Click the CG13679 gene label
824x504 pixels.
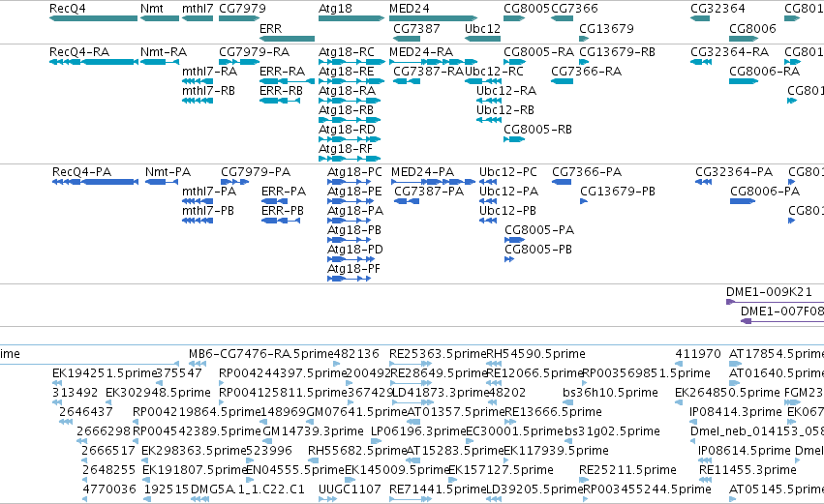[606, 29]
